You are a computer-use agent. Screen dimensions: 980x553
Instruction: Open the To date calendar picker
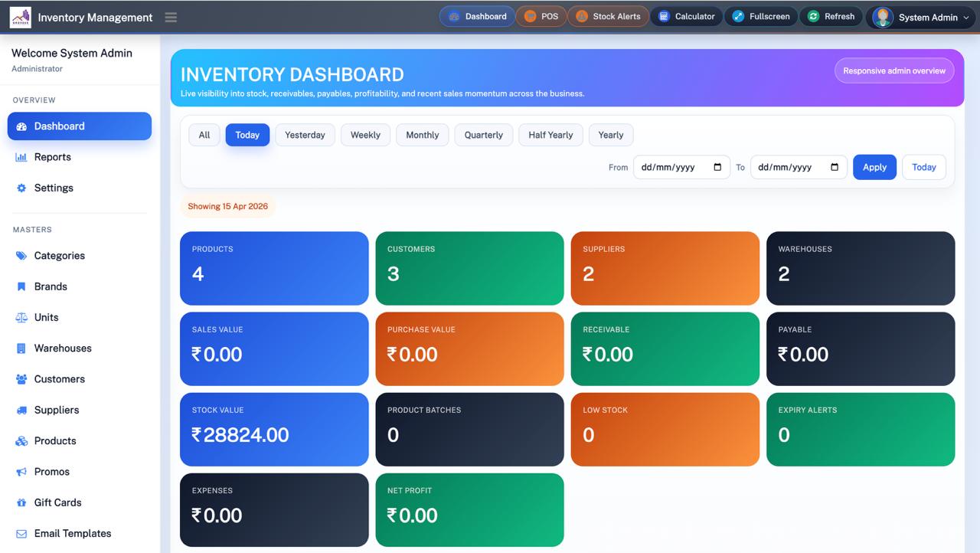tap(834, 167)
